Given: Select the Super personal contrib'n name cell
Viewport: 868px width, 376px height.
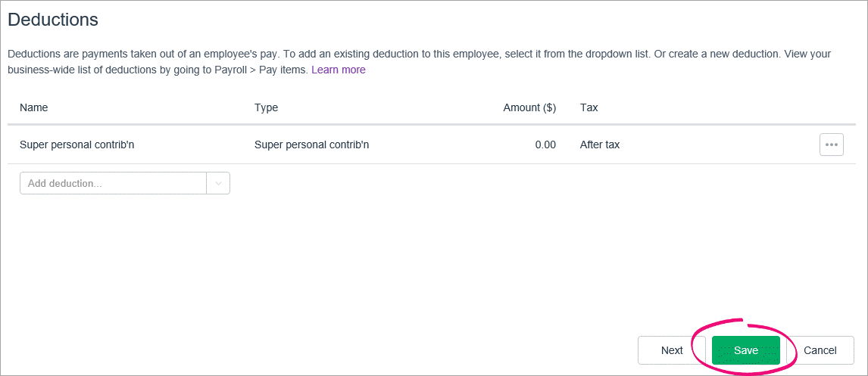Looking at the screenshot, I should point(77,144).
